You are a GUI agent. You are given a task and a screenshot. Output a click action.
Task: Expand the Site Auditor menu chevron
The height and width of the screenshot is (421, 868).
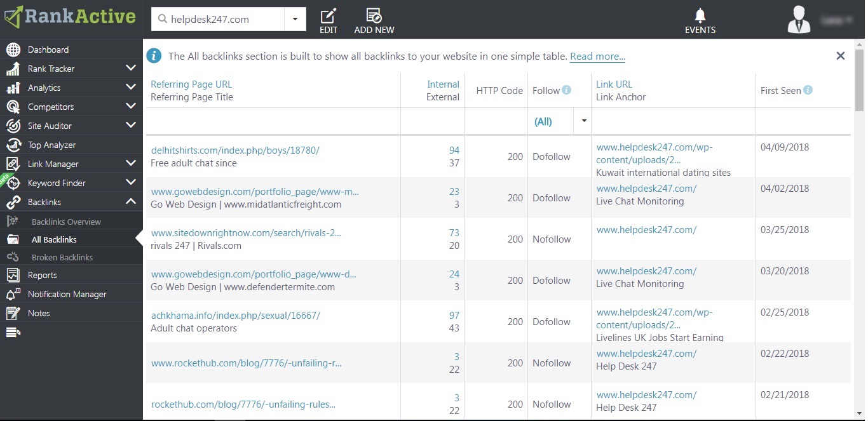131,125
